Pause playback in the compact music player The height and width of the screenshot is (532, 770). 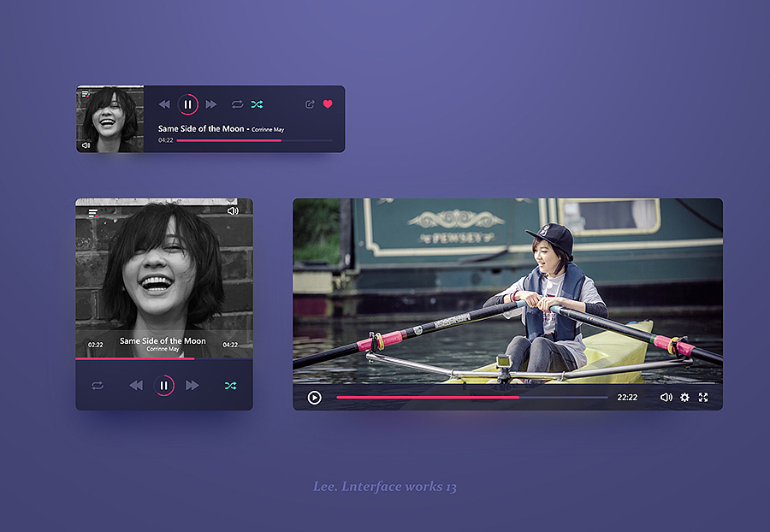pos(187,104)
